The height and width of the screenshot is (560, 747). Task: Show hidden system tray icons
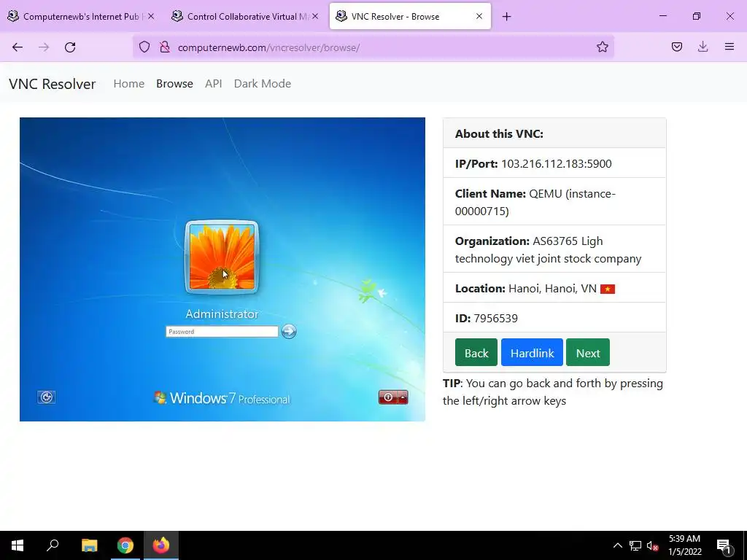click(x=617, y=545)
